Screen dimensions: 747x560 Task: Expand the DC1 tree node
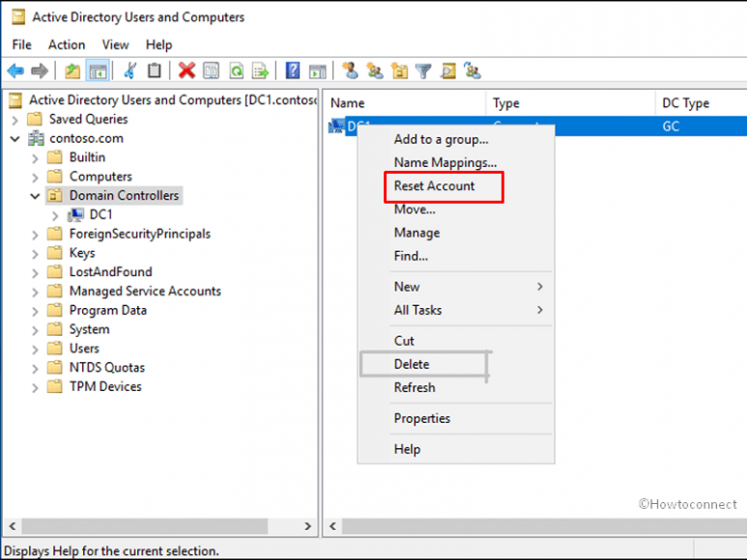[x=55, y=215]
